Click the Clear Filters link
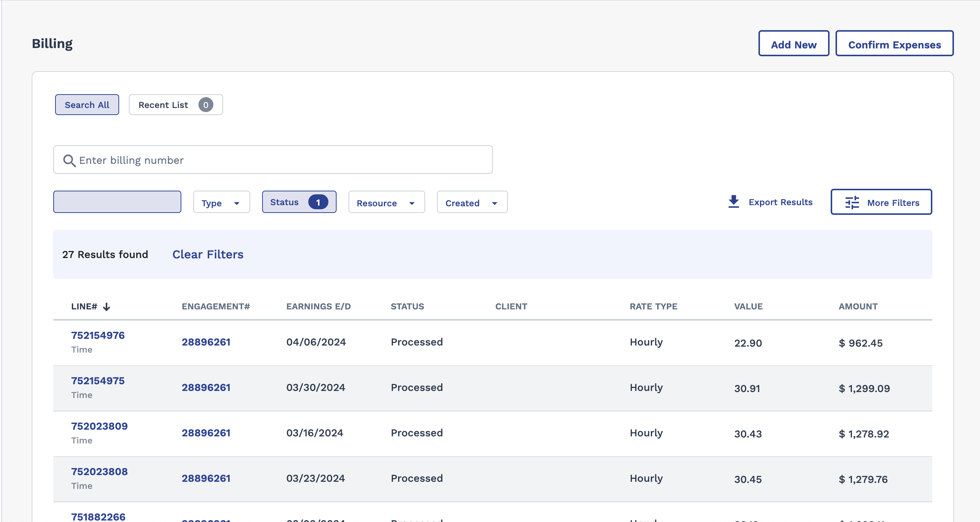 208,254
